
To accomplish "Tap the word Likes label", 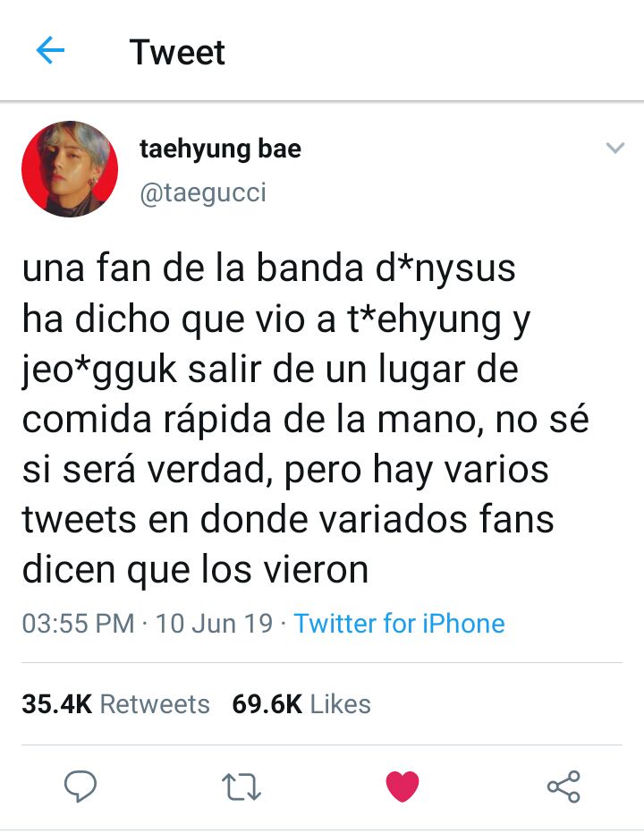I will point(341,703).
